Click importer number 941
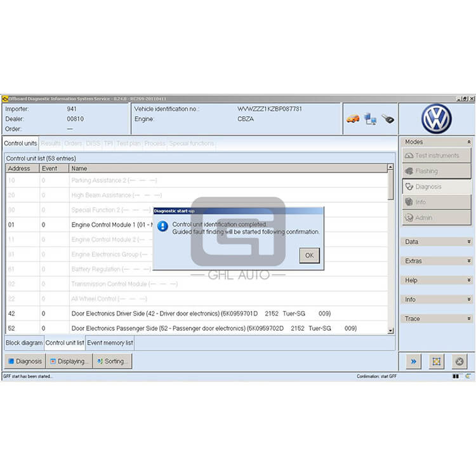Screen dimensions: 476x476 coord(72,109)
